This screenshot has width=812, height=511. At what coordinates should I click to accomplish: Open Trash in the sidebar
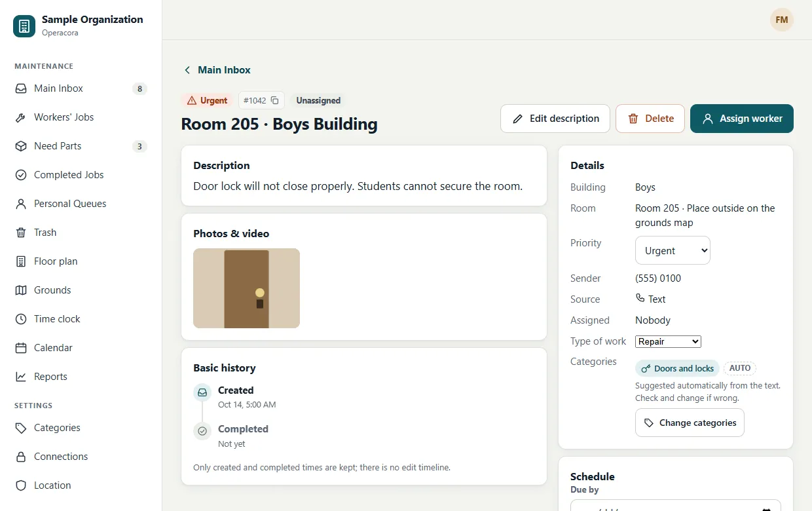(81, 233)
